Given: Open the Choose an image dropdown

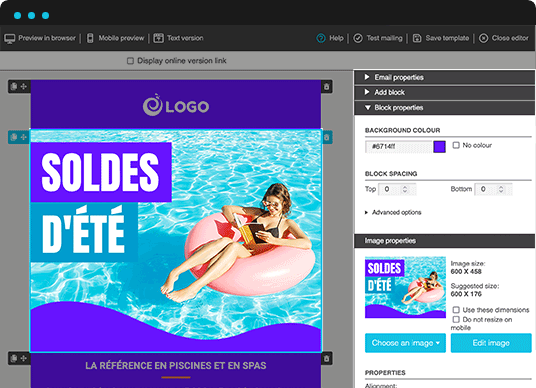Looking at the screenshot, I should click(405, 343).
